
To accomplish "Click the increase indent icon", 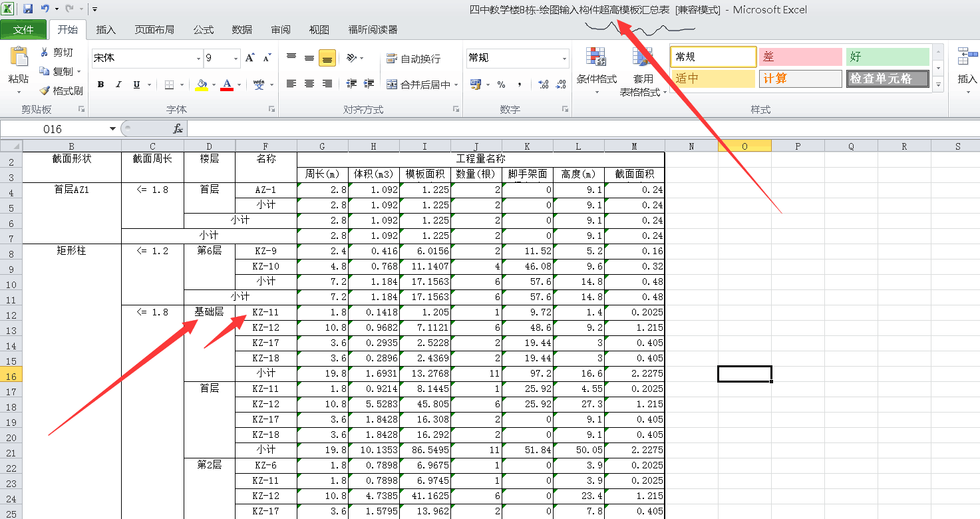I will (x=370, y=84).
